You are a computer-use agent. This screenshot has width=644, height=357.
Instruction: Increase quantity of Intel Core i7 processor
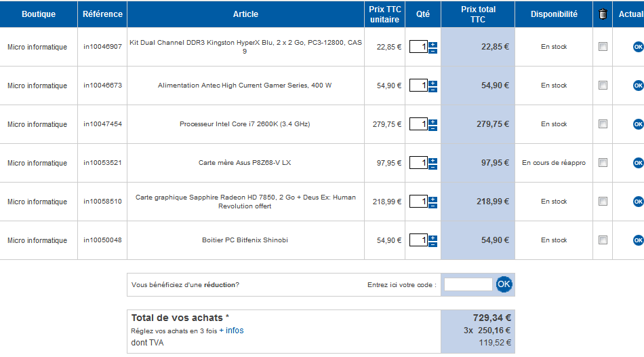tap(433, 121)
